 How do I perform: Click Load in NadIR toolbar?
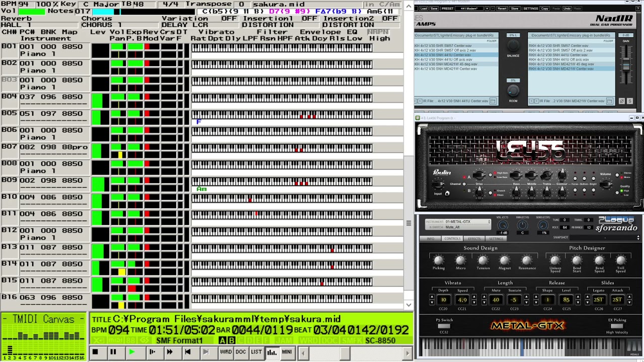point(424,9)
